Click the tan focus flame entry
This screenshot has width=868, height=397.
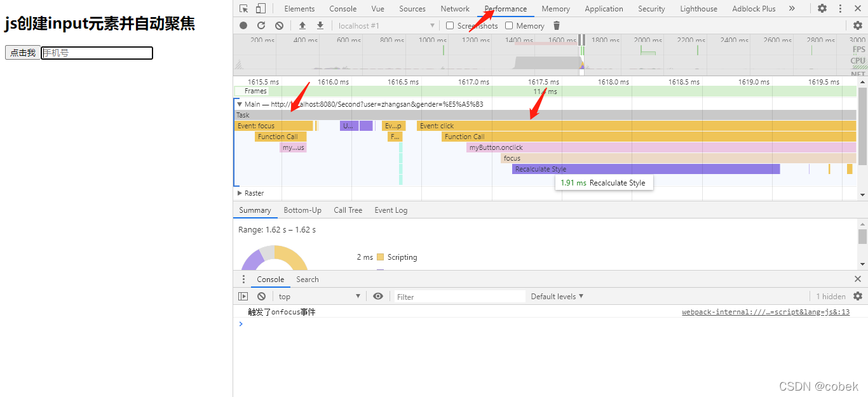[679, 158]
